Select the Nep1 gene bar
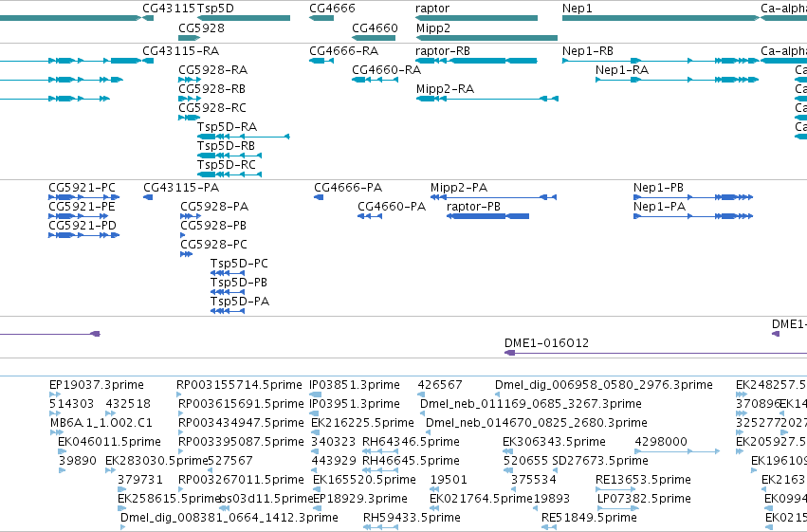Screen dimensions: 807x532 661,18
